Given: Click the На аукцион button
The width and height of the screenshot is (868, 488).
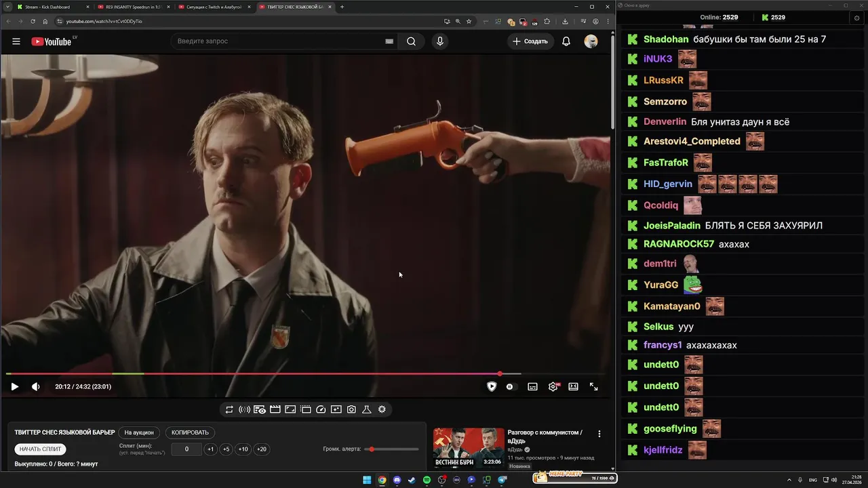Looking at the screenshot, I should point(139,432).
